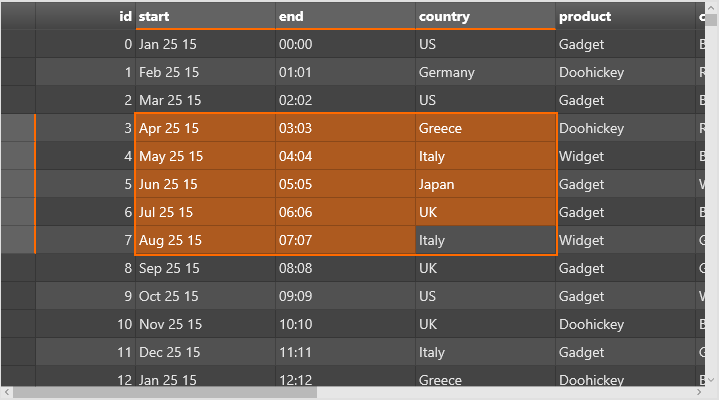Click the 'Japan' cell in row 5
This screenshot has width=719, height=400.
pos(485,184)
